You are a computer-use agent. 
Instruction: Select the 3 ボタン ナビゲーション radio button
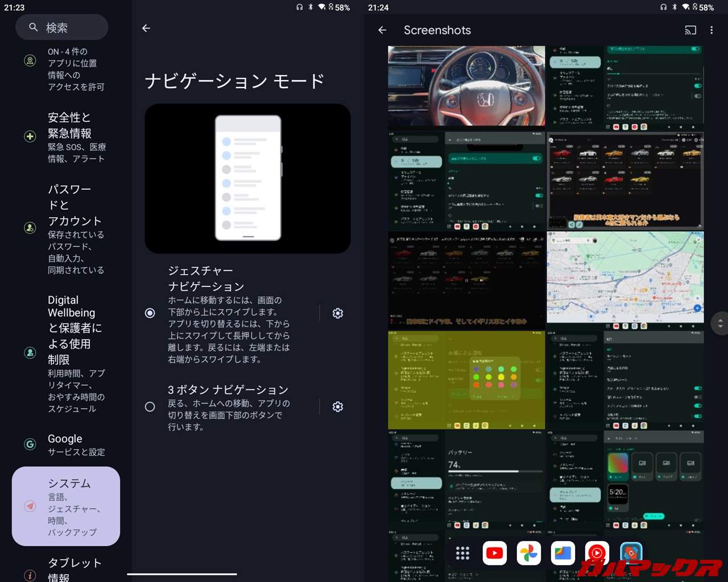150,407
